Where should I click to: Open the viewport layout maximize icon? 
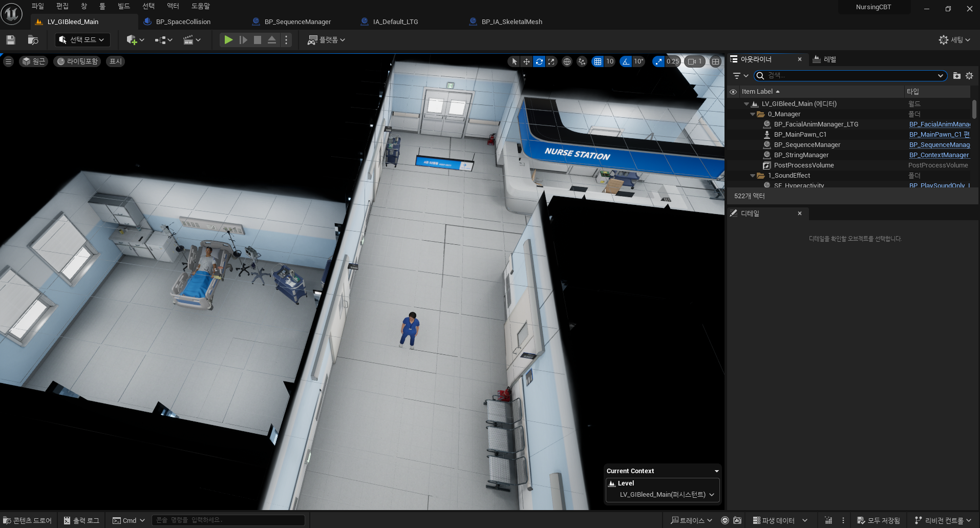715,61
